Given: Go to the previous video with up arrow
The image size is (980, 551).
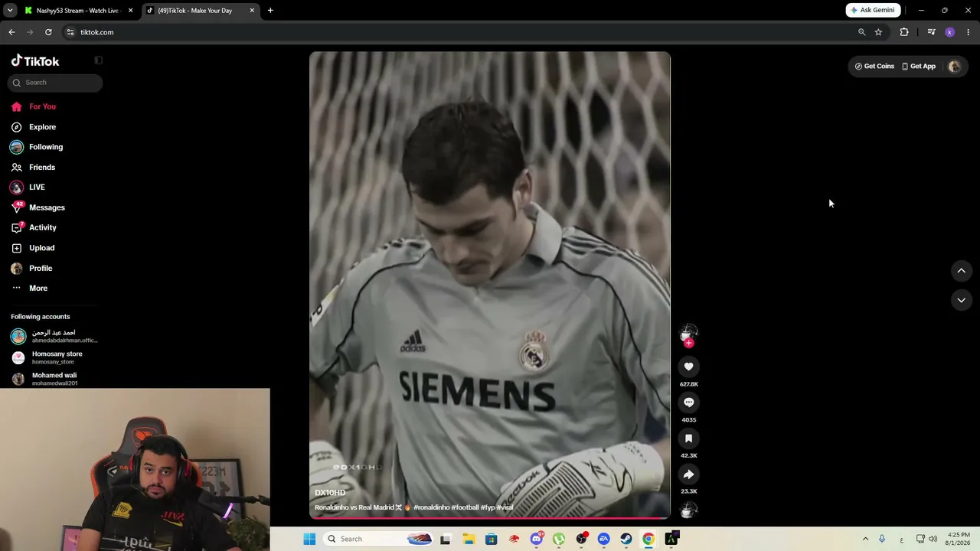Looking at the screenshot, I should (962, 270).
